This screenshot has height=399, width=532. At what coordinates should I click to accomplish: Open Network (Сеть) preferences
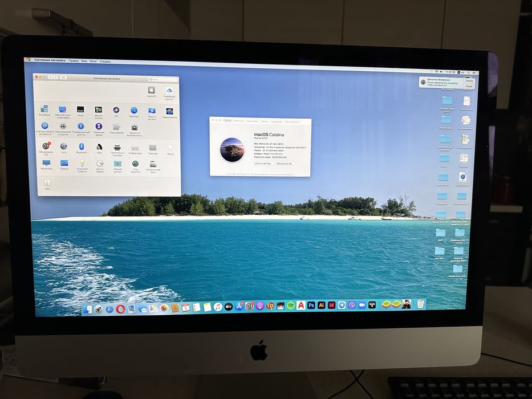tap(64, 147)
